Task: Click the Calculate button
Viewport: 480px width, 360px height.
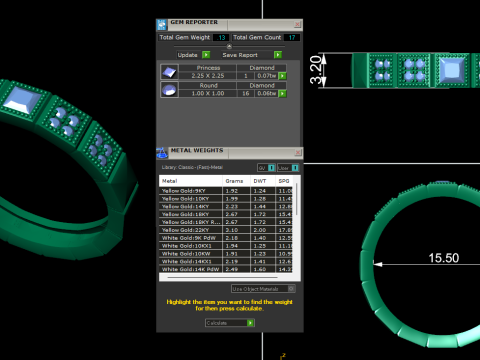Action: click(x=230, y=323)
